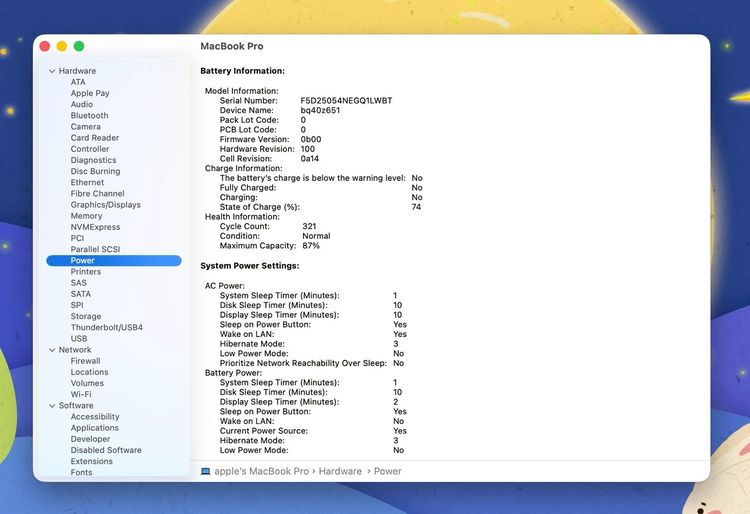Collapse the Software section chevron
Image resolution: width=750 pixels, height=514 pixels.
[52, 406]
